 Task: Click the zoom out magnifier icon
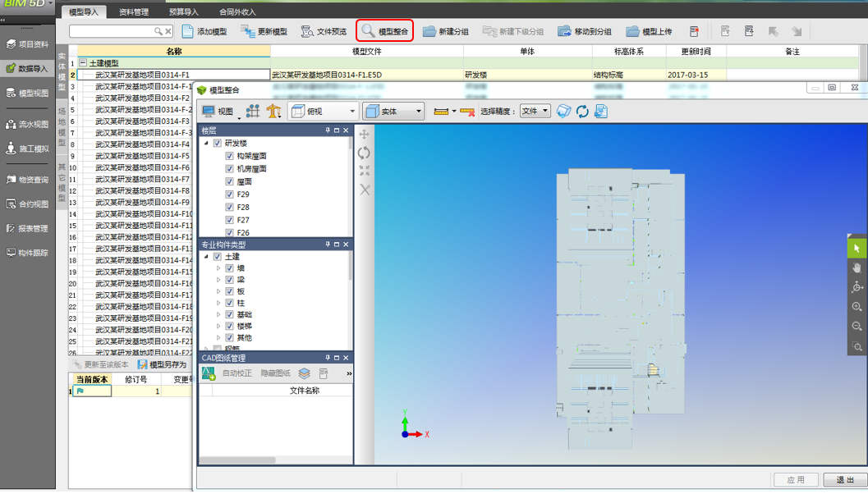[857, 327]
